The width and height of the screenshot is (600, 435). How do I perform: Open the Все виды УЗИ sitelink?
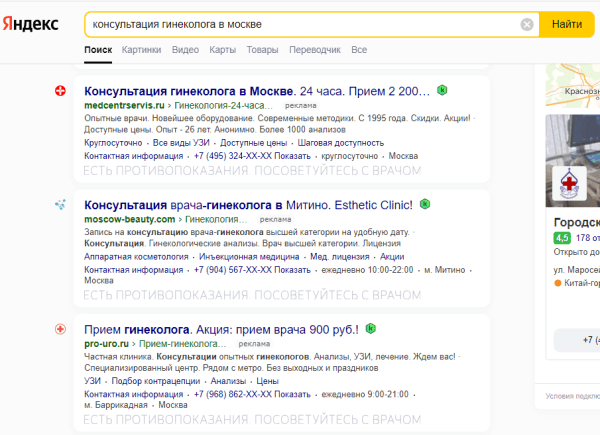(181, 143)
